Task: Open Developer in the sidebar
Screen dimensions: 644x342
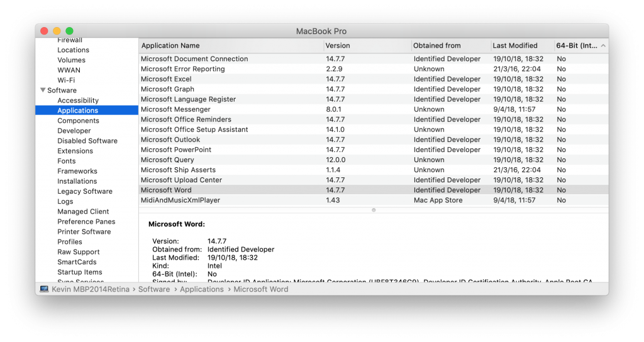Action: (x=74, y=131)
